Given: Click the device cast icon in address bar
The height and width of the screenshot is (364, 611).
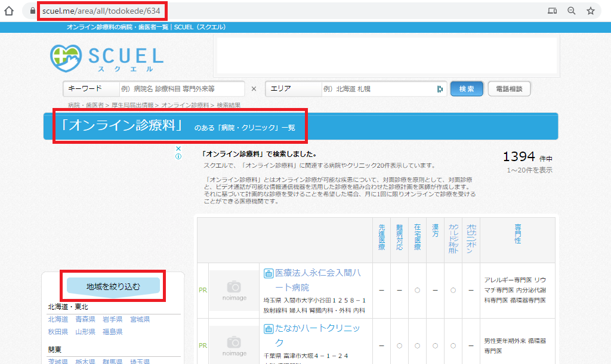Looking at the screenshot, I should coord(553,11).
